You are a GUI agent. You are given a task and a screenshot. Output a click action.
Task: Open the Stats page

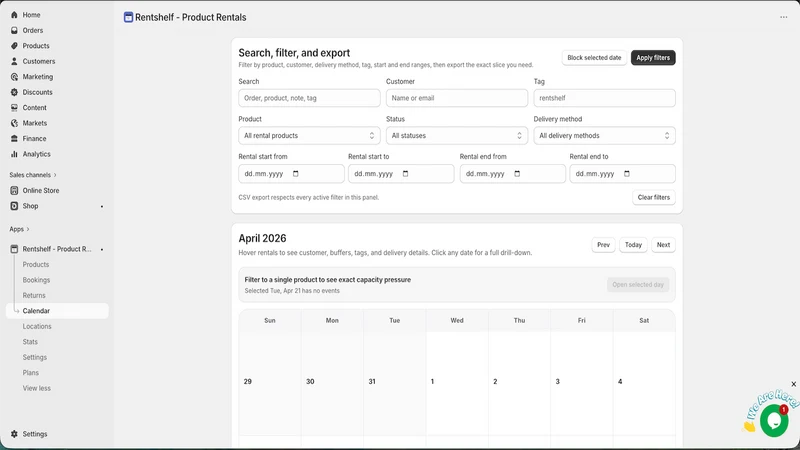[30, 342]
